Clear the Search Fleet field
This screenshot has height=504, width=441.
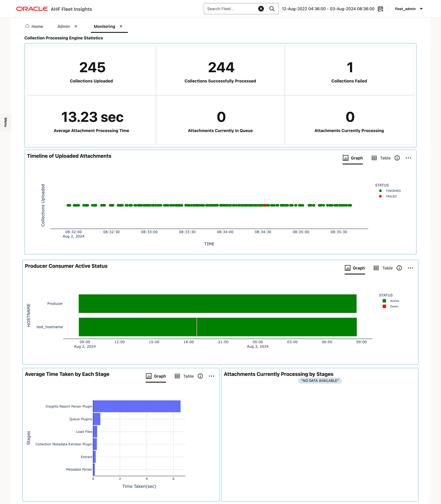(261, 9)
